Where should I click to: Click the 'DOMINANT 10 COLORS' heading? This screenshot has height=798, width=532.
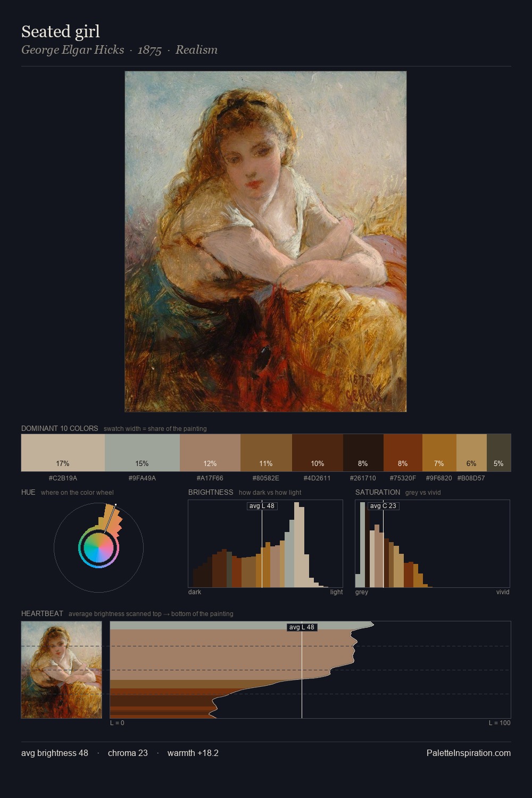click(x=60, y=428)
